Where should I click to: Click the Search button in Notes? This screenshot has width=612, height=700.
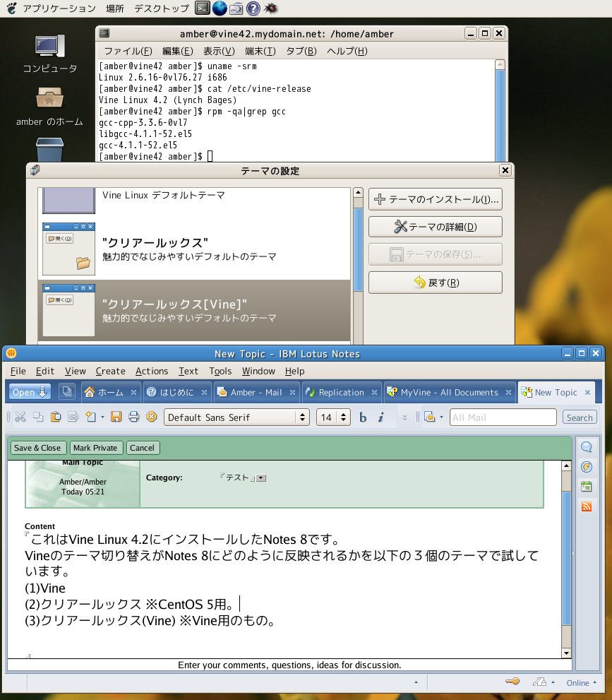(580, 417)
